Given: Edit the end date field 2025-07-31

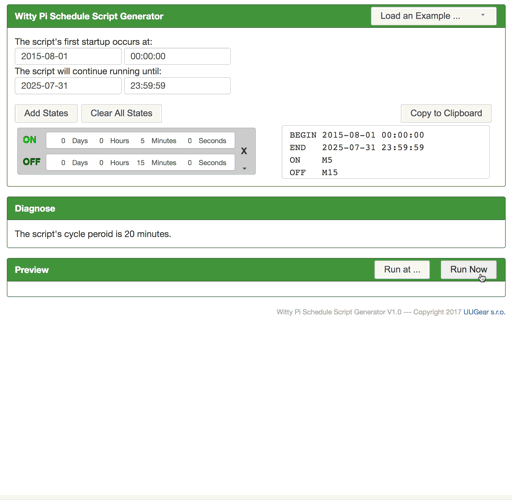Looking at the screenshot, I should click(68, 86).
